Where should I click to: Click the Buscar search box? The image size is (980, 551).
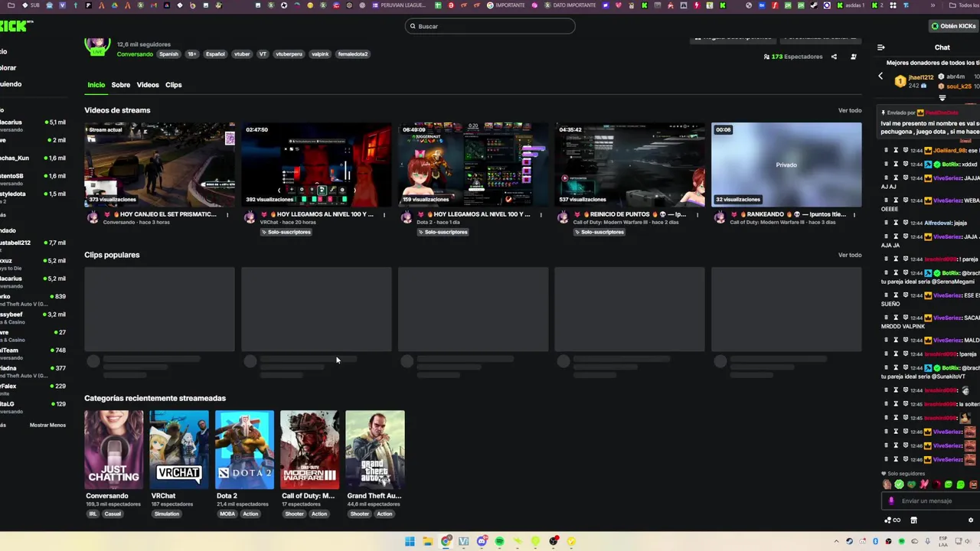point(490,26)
